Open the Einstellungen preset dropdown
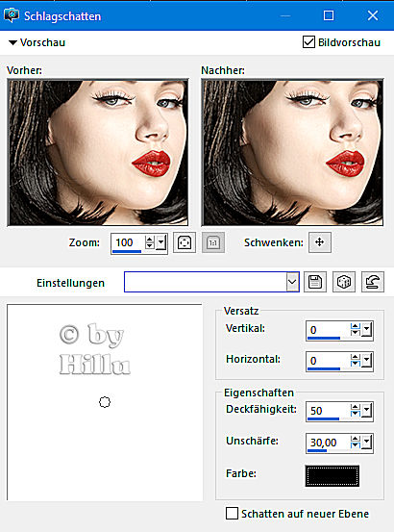 [292, 282]
